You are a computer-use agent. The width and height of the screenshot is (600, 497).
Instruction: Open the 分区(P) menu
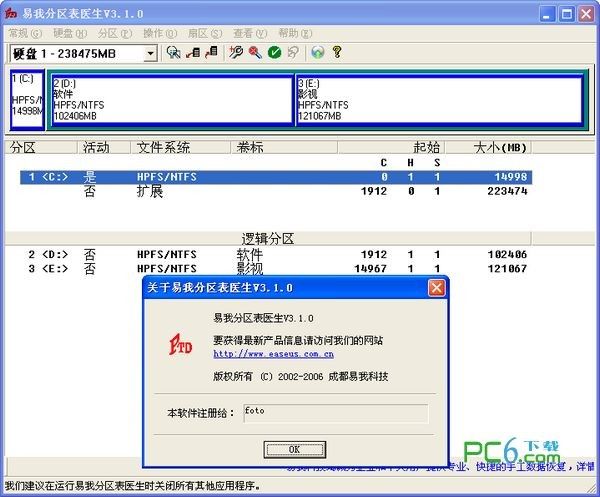tap(115, 33)
